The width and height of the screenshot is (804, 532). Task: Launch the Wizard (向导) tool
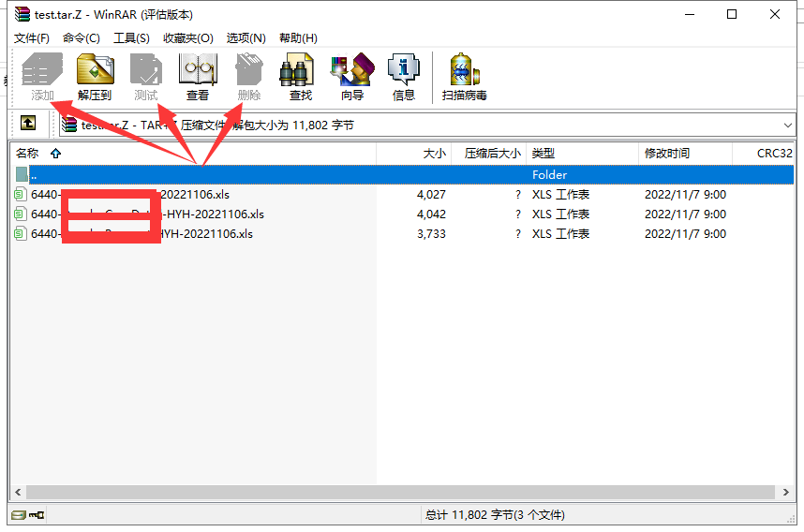(x=352, y=76)
